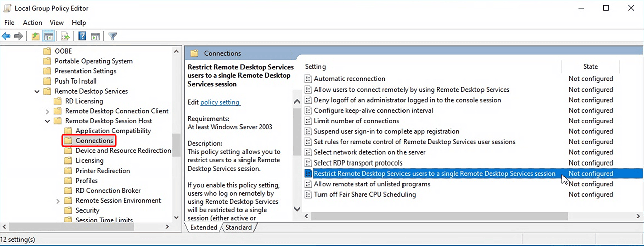The image size is (644, 246).
Task: Click the 'policy setting' edit link
Action: (x=220, y=102)
